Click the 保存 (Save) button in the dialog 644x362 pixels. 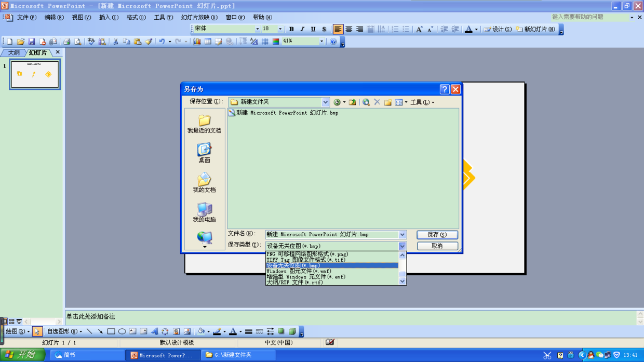437,235
